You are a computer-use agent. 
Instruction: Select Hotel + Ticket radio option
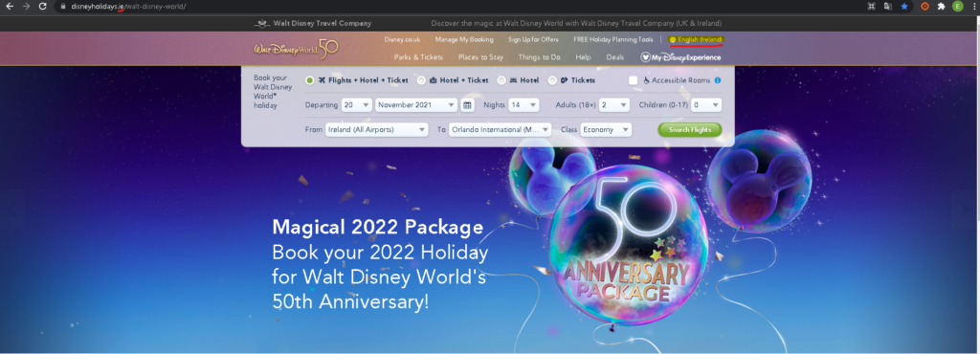pos(421,80)
